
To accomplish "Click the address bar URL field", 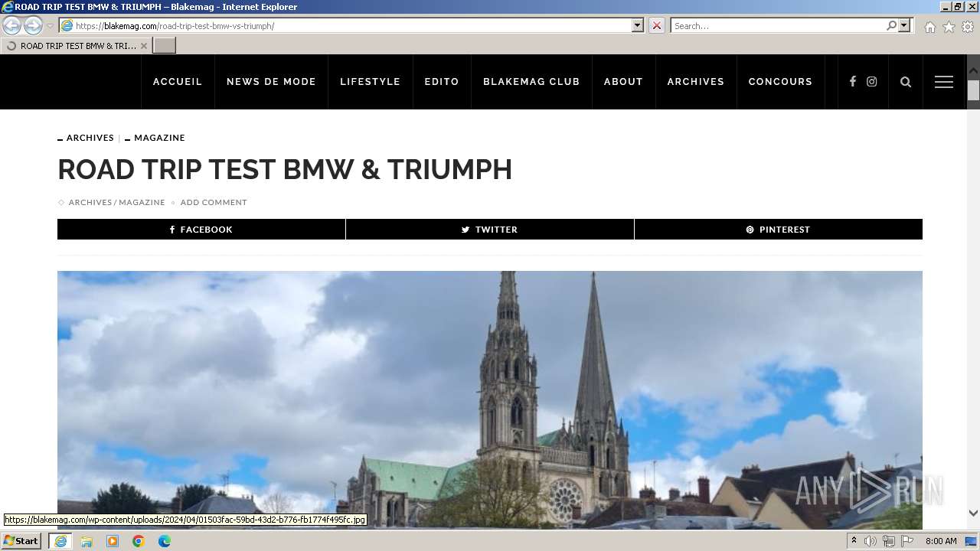I will point(352,26).
